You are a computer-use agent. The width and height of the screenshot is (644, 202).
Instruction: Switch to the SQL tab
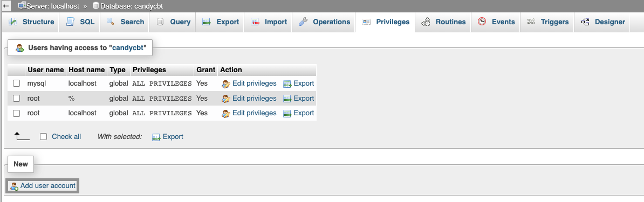coord(80,22)
